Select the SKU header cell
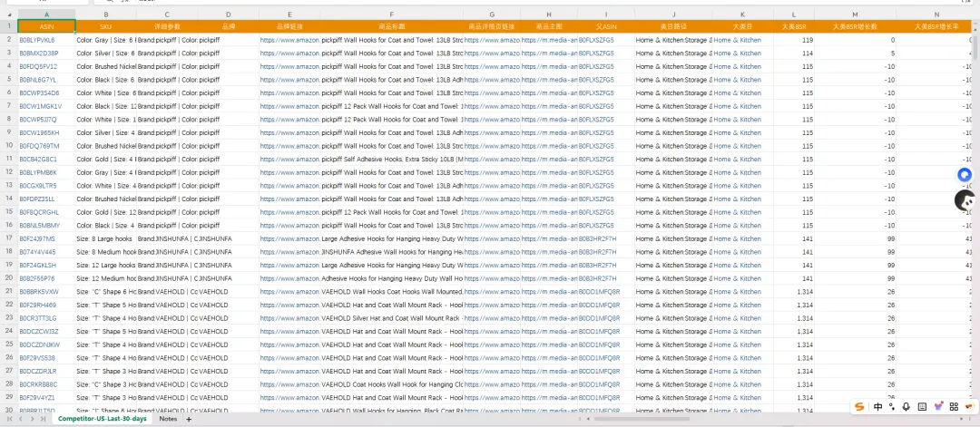 point(105,26)
